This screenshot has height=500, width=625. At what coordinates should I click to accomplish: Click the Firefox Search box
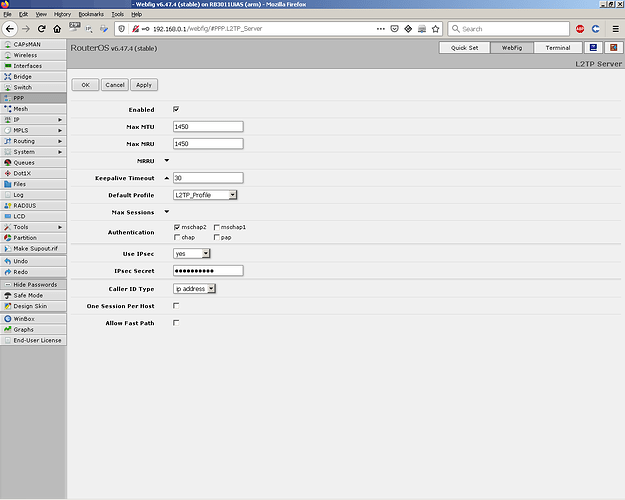pyautogui.click(x=509, y=29)
